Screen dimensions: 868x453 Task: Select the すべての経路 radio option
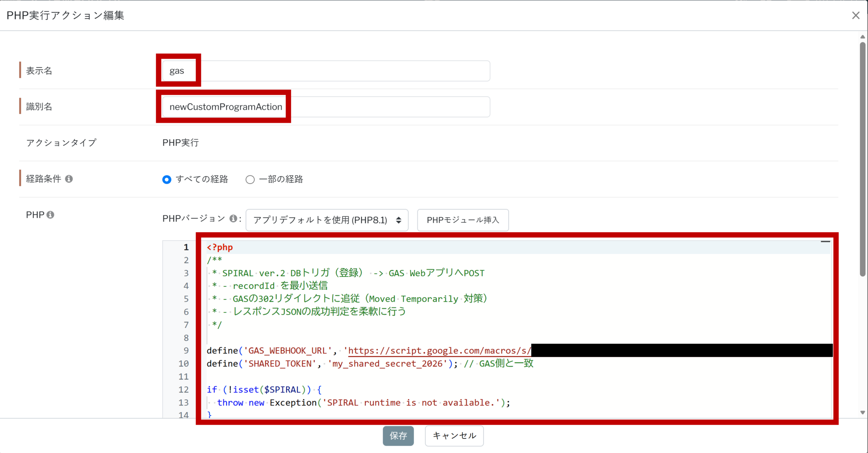pyautogui.click(x=166, y=179)
